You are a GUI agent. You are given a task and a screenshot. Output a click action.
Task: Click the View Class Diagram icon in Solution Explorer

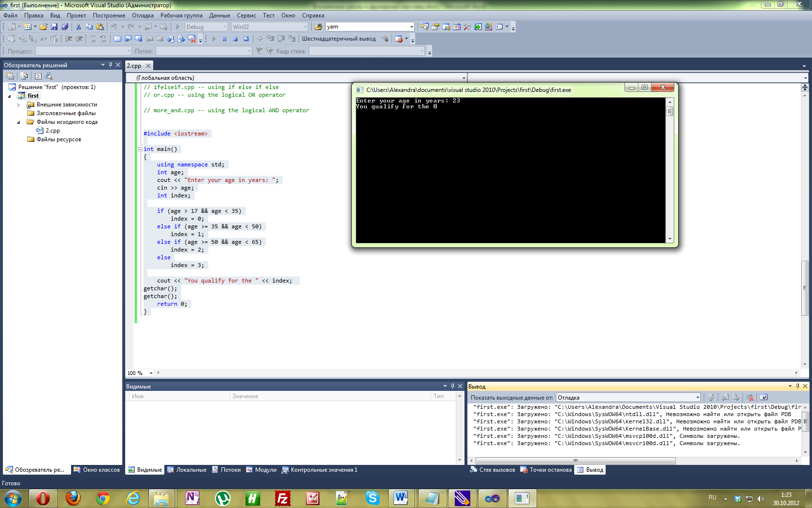coord(49,76)
